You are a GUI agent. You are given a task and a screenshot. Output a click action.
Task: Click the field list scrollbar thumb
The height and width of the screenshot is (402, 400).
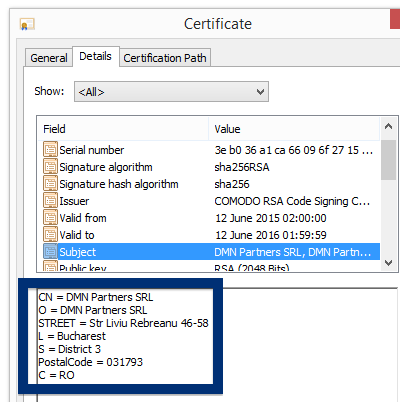pos(388,160)
